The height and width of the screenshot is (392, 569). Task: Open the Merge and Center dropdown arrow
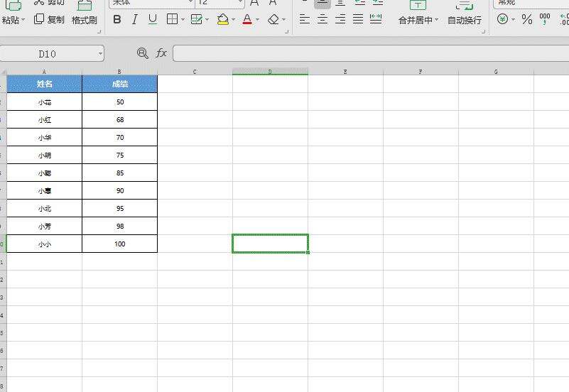coord(437,20)
